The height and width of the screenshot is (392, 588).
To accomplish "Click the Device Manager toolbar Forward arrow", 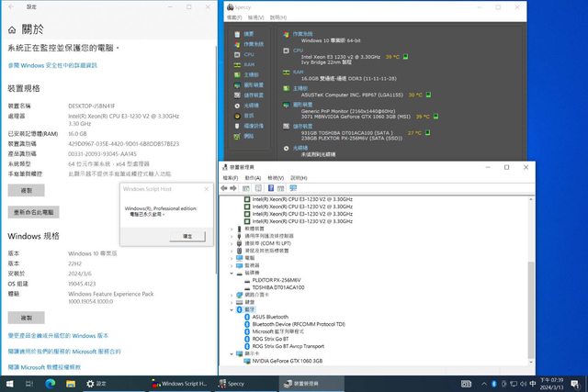I will pyautogui.click(x=232, y=188).
